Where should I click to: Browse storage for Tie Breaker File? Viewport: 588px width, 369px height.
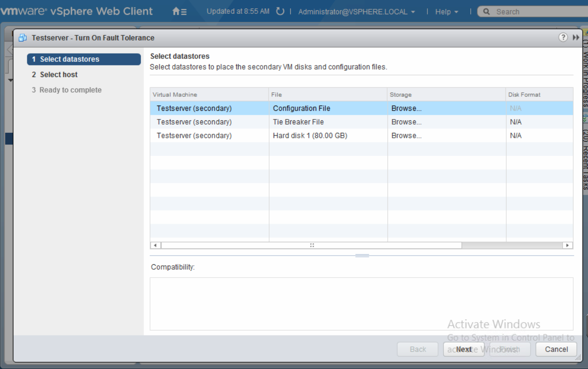point(407,122)
